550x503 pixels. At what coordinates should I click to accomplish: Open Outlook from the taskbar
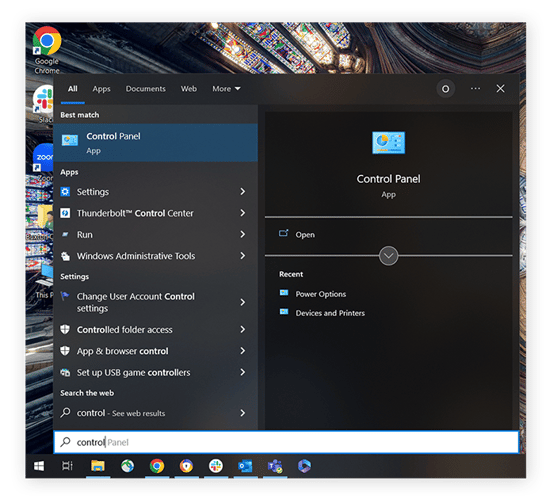coord(245,466)
